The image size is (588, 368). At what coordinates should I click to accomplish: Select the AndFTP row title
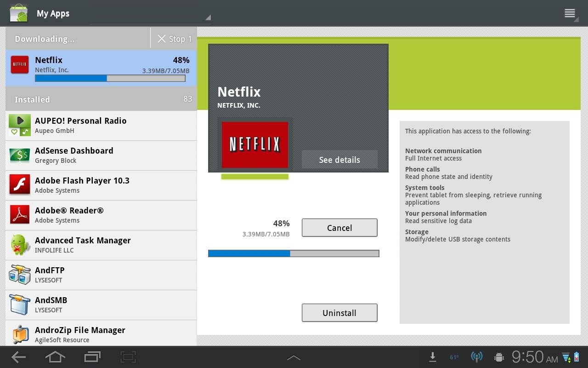point(50,270)
